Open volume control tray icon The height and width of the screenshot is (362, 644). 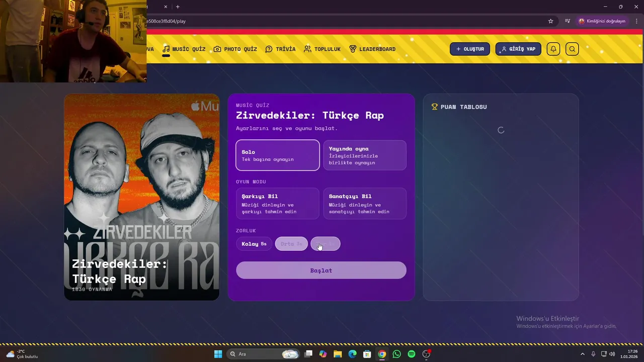[612, 354]
